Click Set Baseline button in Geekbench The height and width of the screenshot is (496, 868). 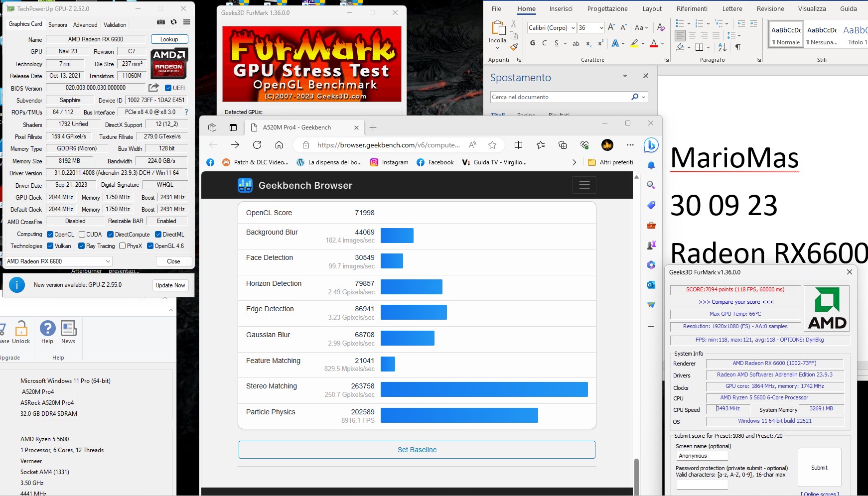click(x=417, y=450)
